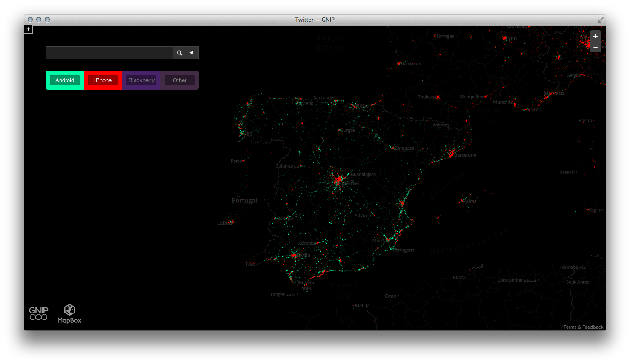Click the Porto city label
The image size is (630, 364).
[236, 161]
